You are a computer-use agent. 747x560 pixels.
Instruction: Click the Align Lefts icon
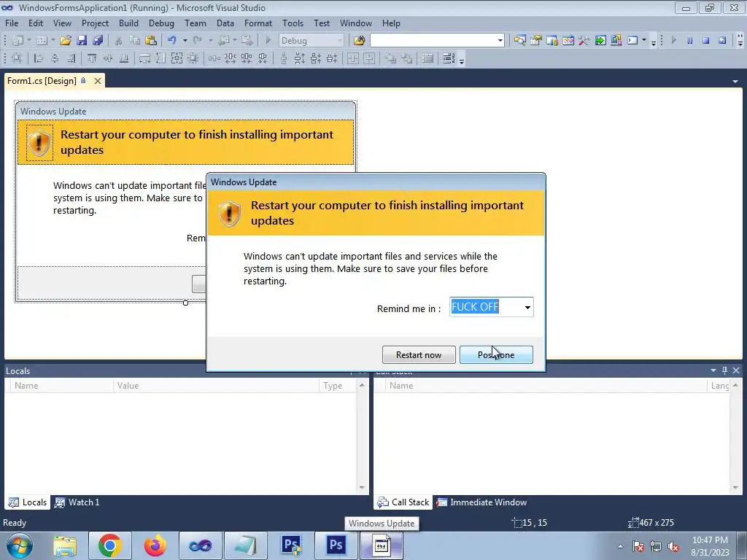coord(39,58)
